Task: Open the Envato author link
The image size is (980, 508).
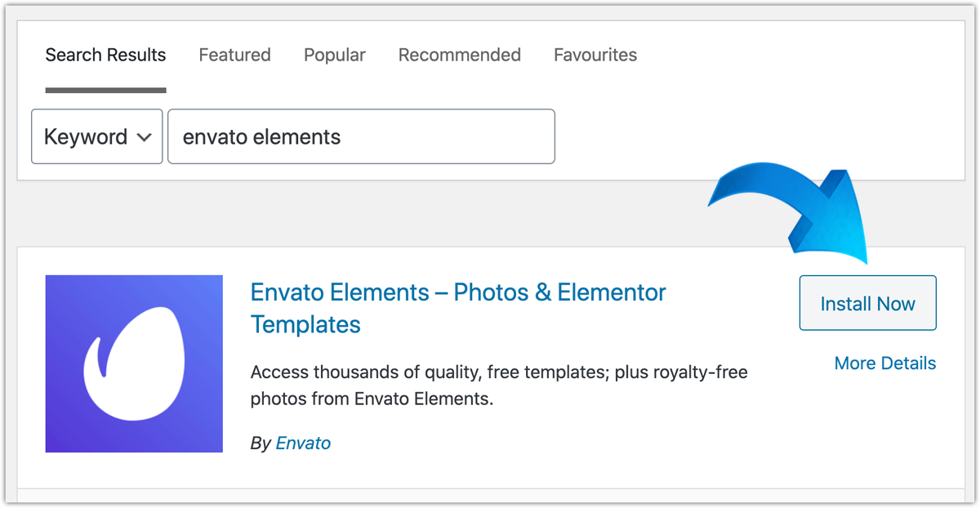Action: pos(303,443)
